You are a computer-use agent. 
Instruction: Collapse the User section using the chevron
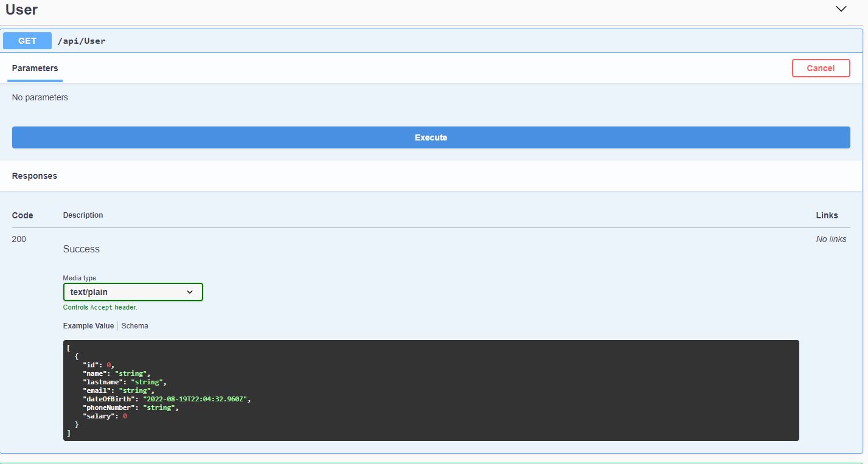coord(841,9)
